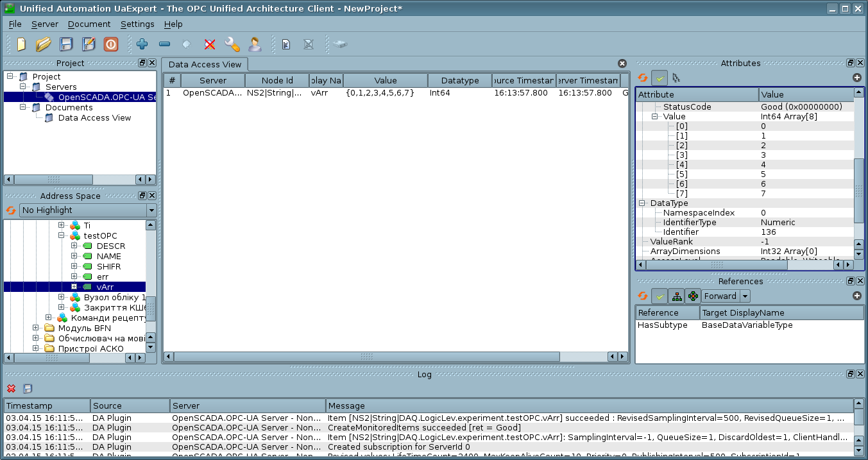Disconnect server using the red X icon
The height and width of the screenshot is (460, 868).
pos(210,44)
